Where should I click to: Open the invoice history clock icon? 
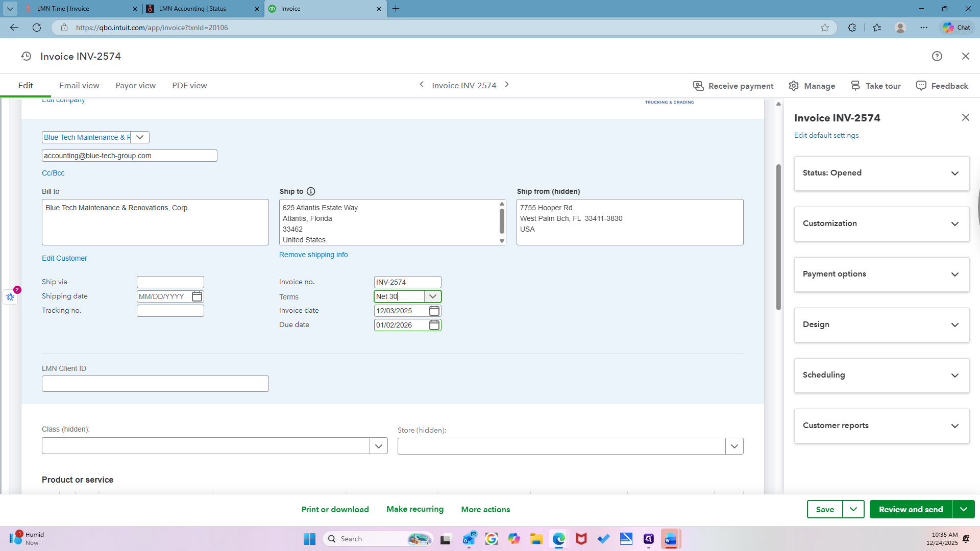pos(26,56)
